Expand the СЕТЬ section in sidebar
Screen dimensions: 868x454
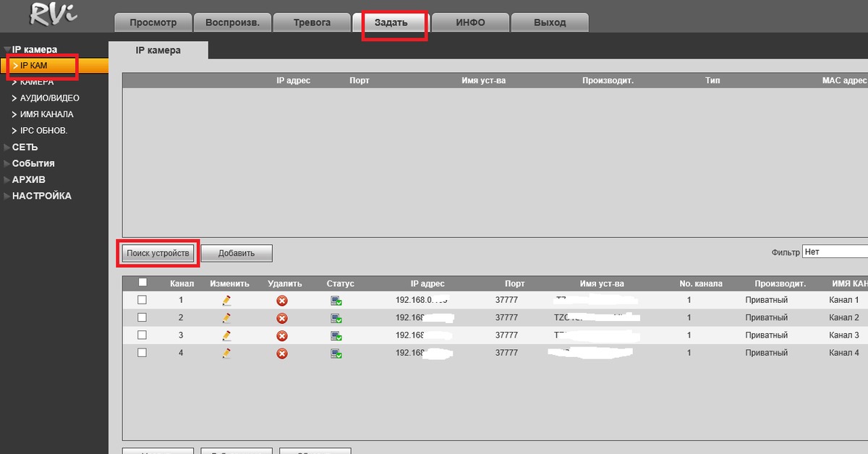25,147
